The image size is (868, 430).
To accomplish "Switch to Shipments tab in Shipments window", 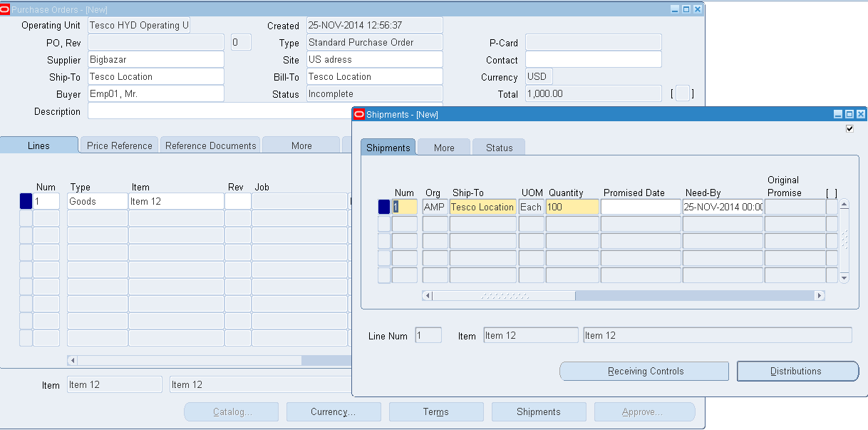I will click(x=388, y=147).
